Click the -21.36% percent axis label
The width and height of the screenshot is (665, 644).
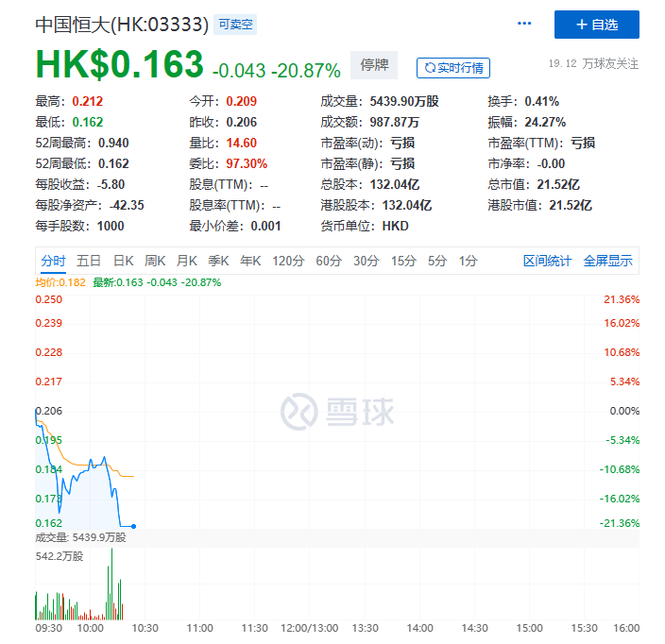click(620, 523)
